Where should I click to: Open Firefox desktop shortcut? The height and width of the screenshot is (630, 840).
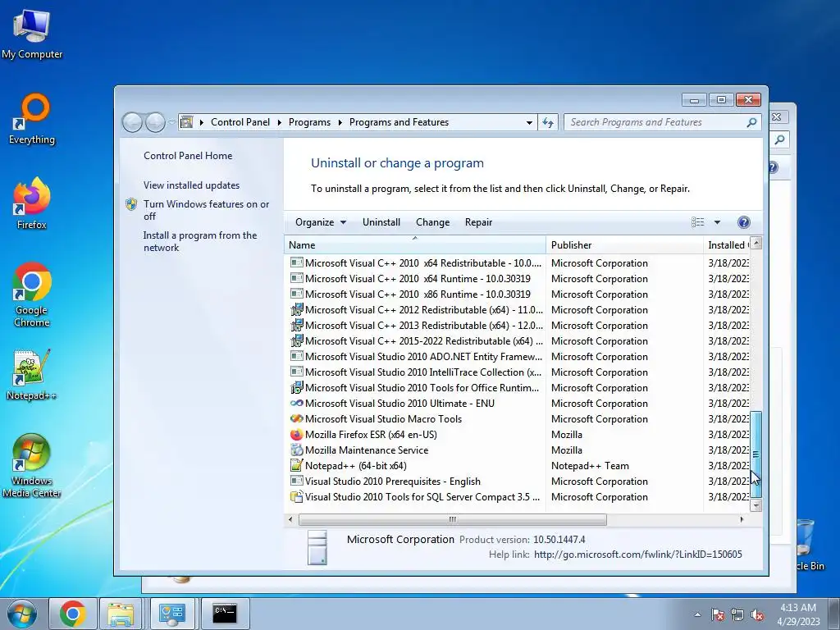(32, 203)
